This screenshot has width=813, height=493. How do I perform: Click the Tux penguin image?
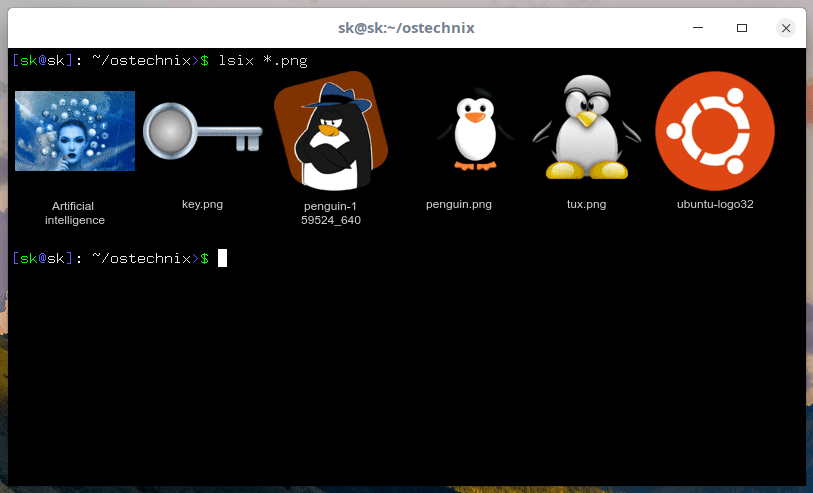pos(586,131)
